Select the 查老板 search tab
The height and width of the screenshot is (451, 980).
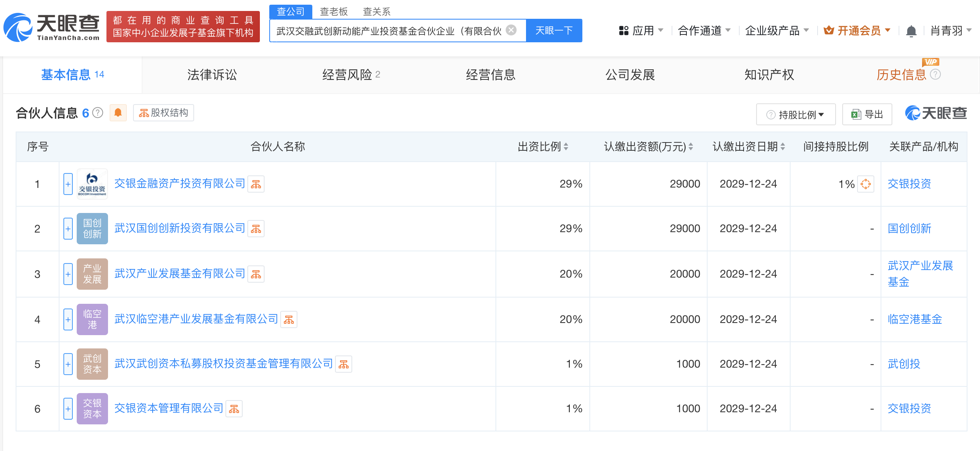tap(333, 11)
